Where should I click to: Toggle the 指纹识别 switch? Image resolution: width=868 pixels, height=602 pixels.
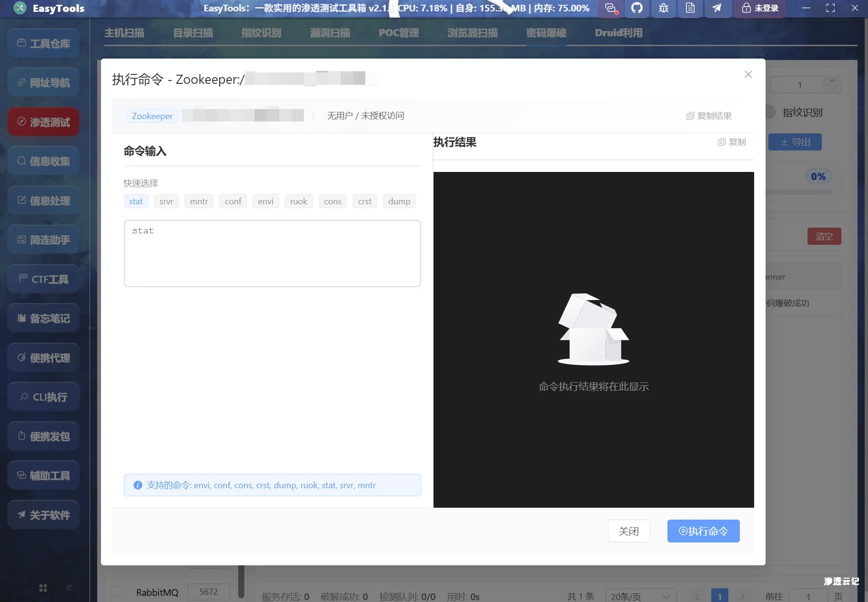tap(770, 112)
